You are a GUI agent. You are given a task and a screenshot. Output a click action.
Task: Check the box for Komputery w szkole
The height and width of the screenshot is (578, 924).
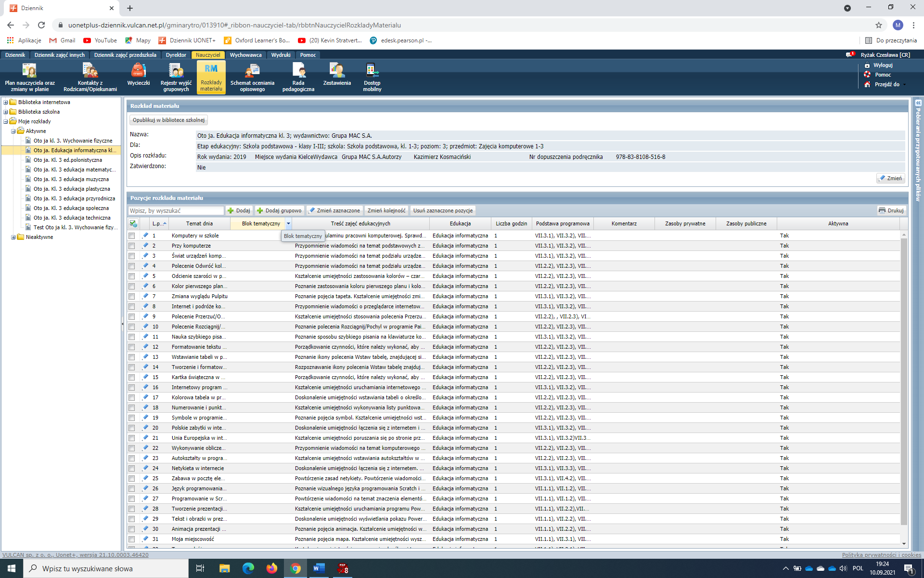131,236
